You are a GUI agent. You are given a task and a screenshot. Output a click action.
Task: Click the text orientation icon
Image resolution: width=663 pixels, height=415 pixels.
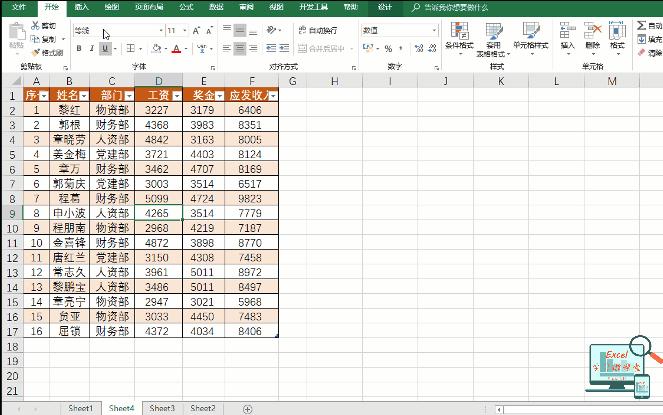pos(271,30)
